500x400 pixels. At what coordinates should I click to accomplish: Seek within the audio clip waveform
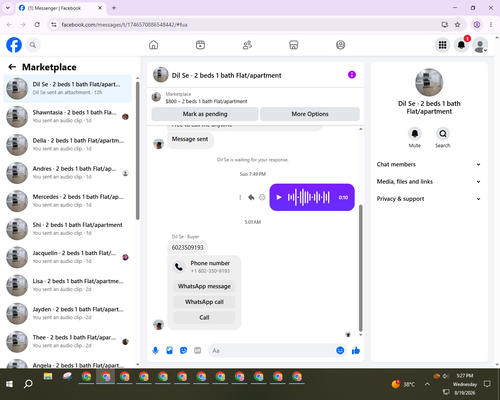pyautogui.click(x=309, y=197)
